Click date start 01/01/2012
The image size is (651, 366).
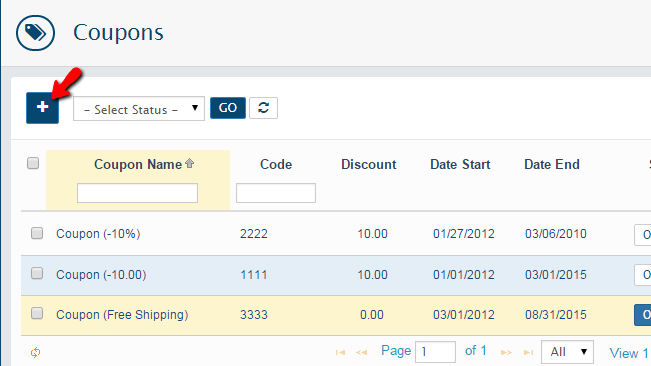point(464,275)
